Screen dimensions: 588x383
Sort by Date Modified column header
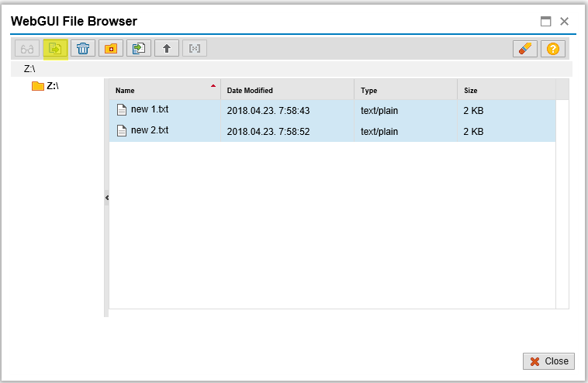[x=288, y=90]
